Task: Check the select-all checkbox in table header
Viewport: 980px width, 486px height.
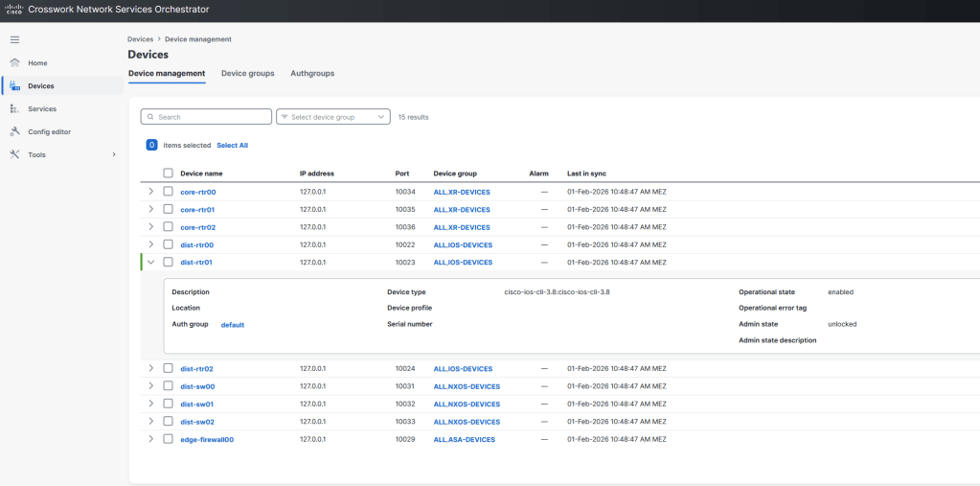Action: 169,174
